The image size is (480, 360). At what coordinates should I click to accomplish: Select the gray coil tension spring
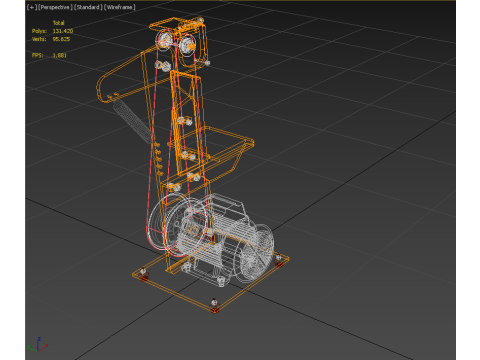132,122
